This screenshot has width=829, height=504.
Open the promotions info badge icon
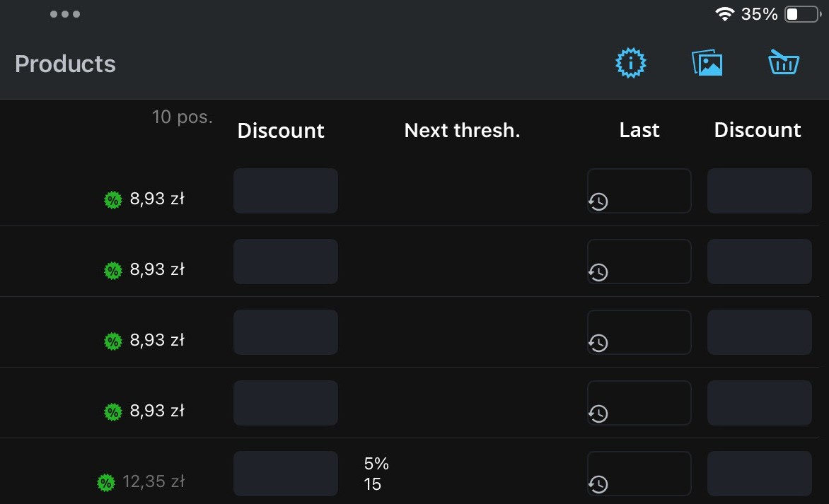click(631, 64)
